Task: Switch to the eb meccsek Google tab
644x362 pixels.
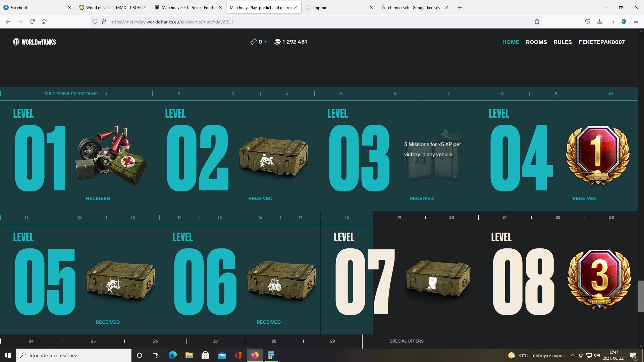Action: point(414,7)
